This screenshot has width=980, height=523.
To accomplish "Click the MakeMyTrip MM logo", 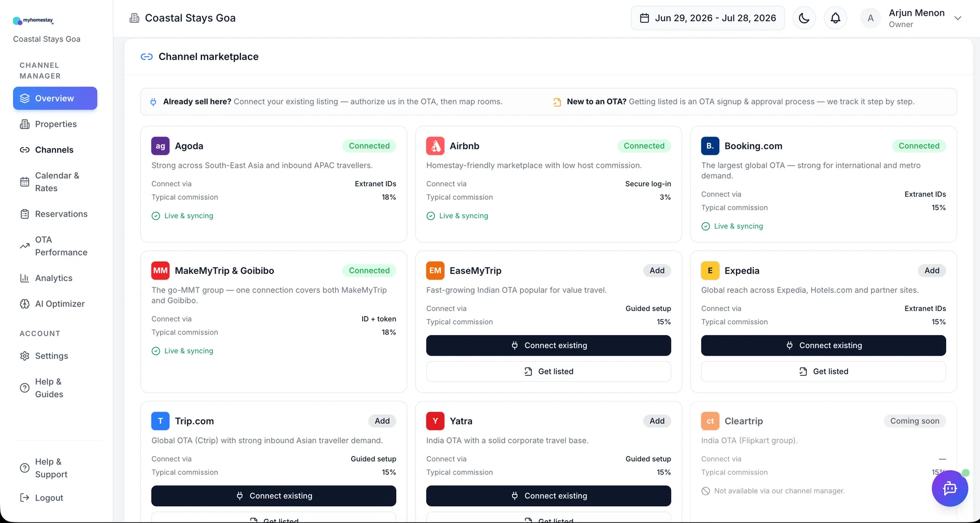I will (x=161, y=271).
